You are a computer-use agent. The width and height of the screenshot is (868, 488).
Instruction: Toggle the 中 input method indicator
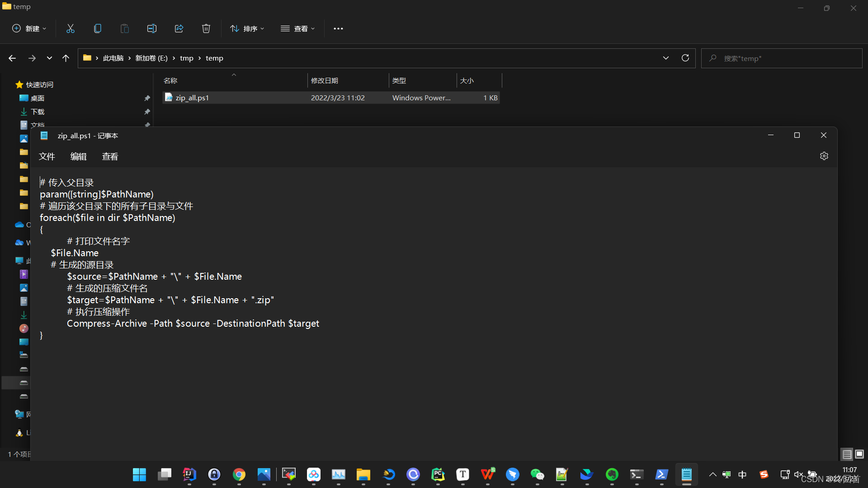(742, 474)
